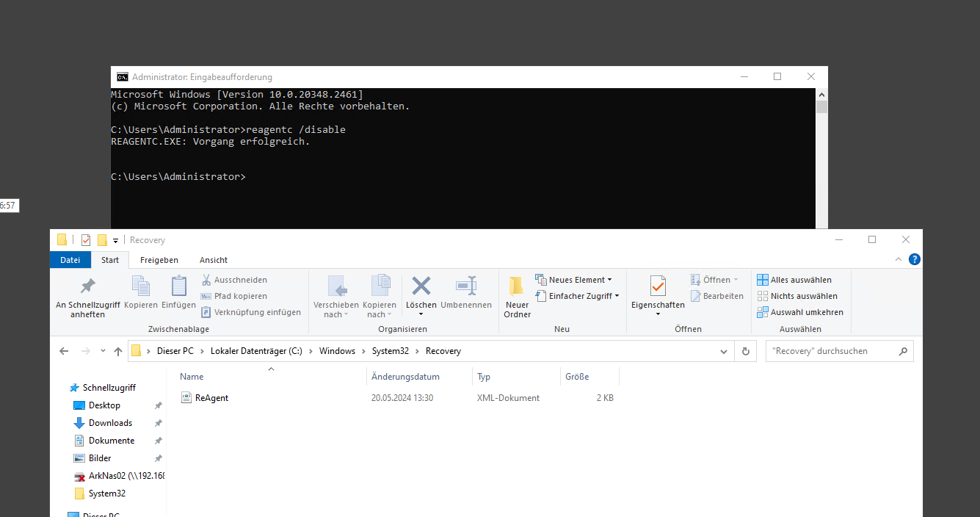The image size is (980, 517).
Task: Expand the Eigenschaften dropdown arrow
Action: tap(658, 314)
